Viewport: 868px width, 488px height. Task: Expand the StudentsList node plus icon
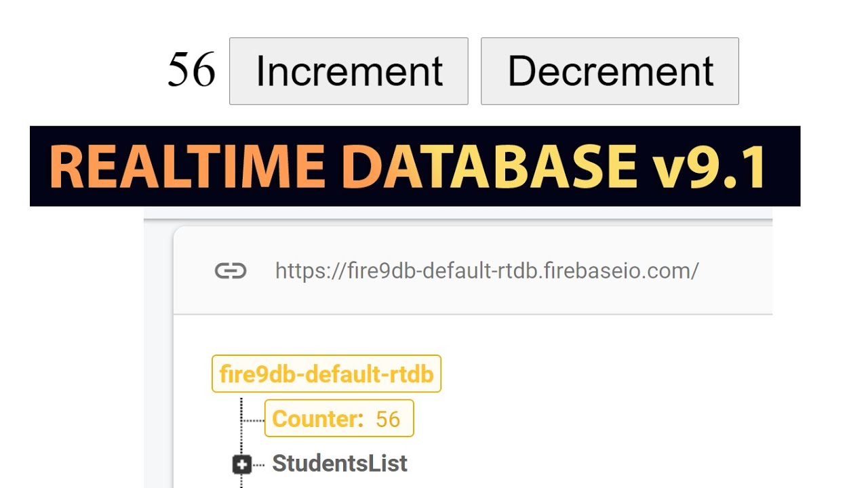(x=242, y=464)
